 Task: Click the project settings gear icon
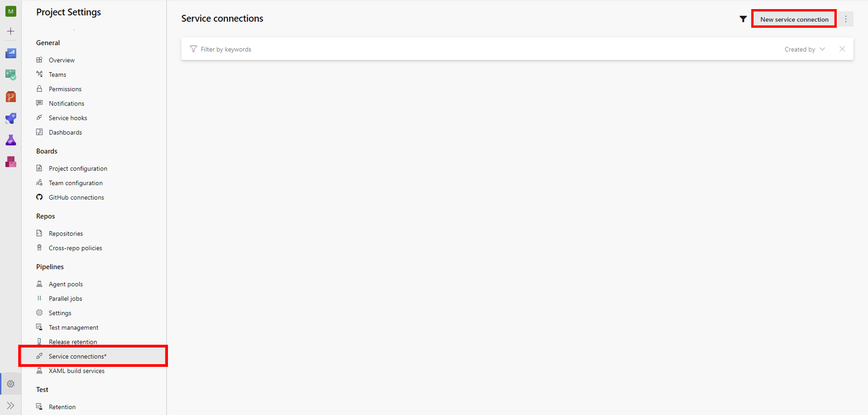[x=11, y=384]
